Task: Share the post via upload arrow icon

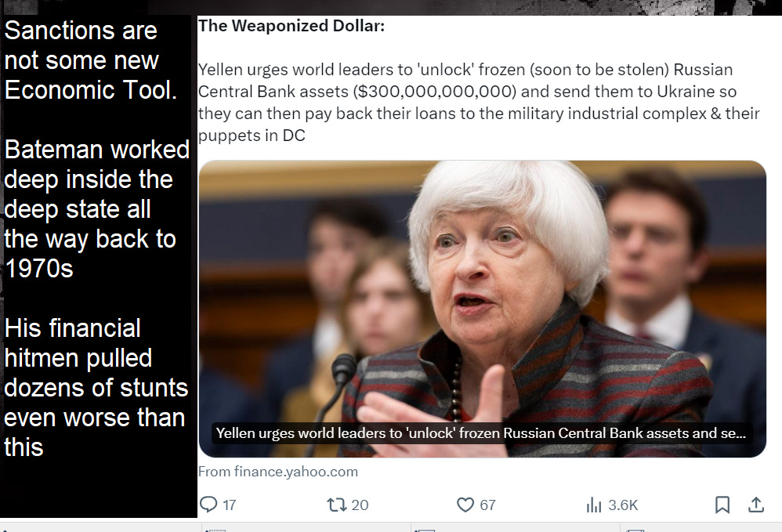Action: 756,505
